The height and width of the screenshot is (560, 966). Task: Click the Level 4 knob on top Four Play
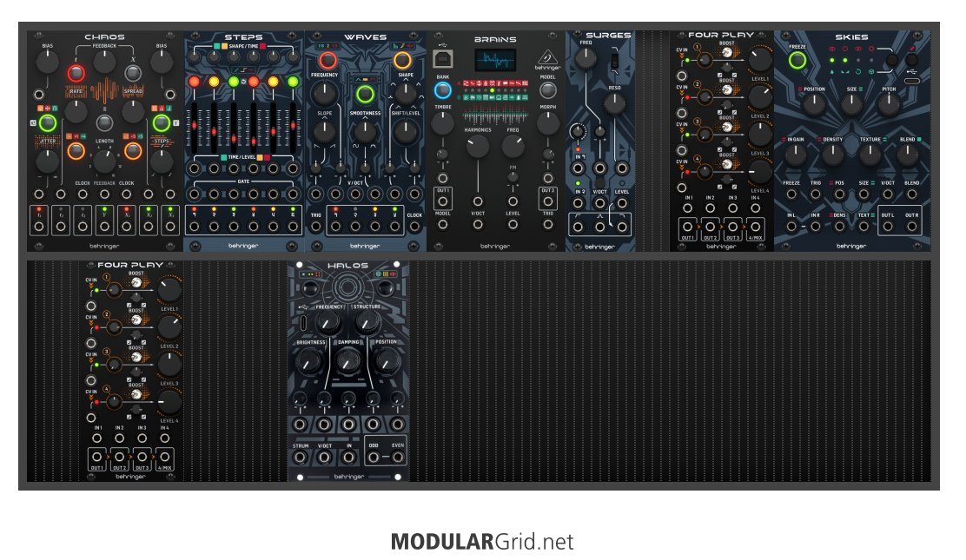(x=759, y=172)
